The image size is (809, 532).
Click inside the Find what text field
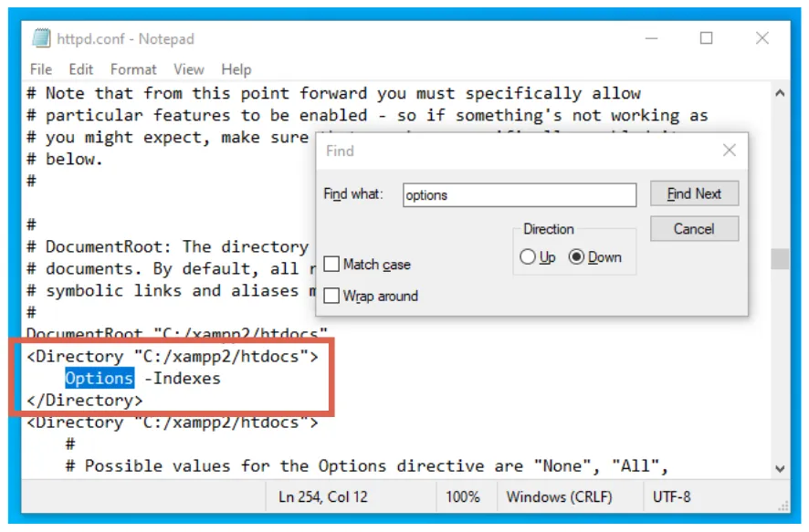[x=520, y=194]
